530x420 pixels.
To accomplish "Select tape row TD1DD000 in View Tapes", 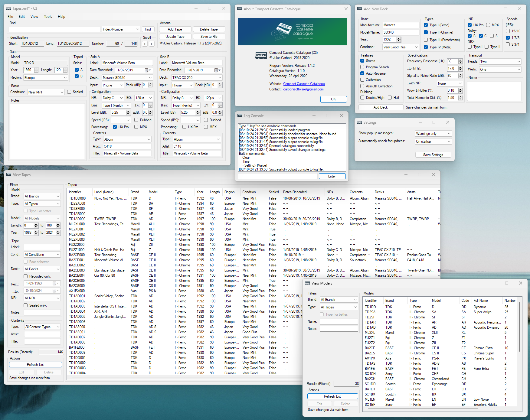I will [253, 198].
